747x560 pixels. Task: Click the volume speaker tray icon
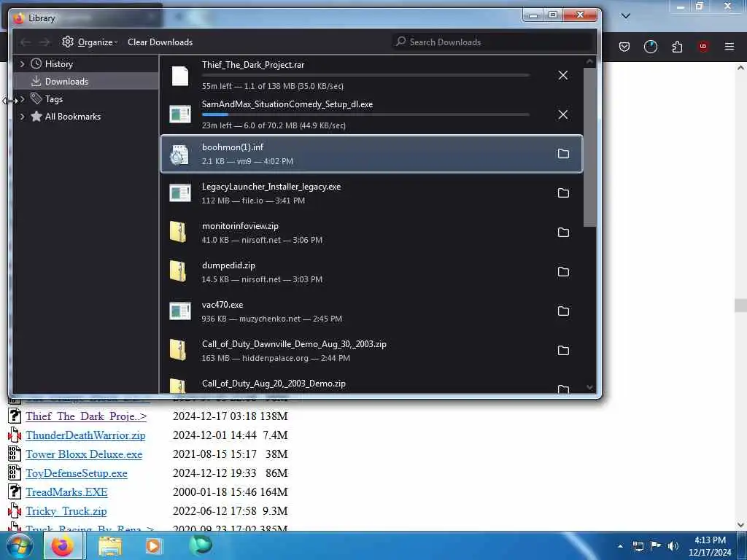point(673,546)
